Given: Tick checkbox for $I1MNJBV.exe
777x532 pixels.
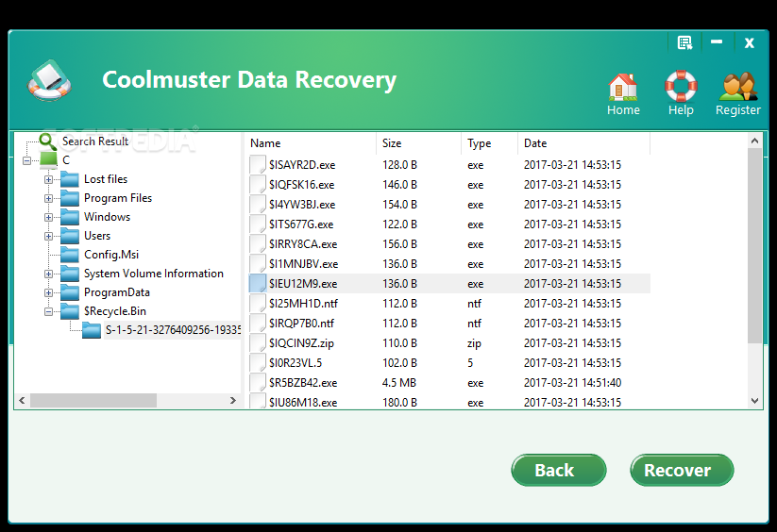Looking at the screenshot, I should [x=258, y=264].
